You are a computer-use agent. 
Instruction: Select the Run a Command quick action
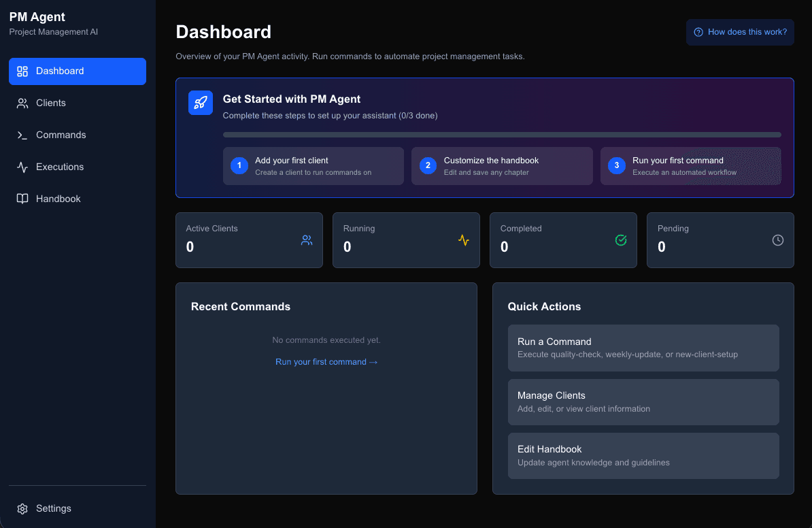(643, 348)
